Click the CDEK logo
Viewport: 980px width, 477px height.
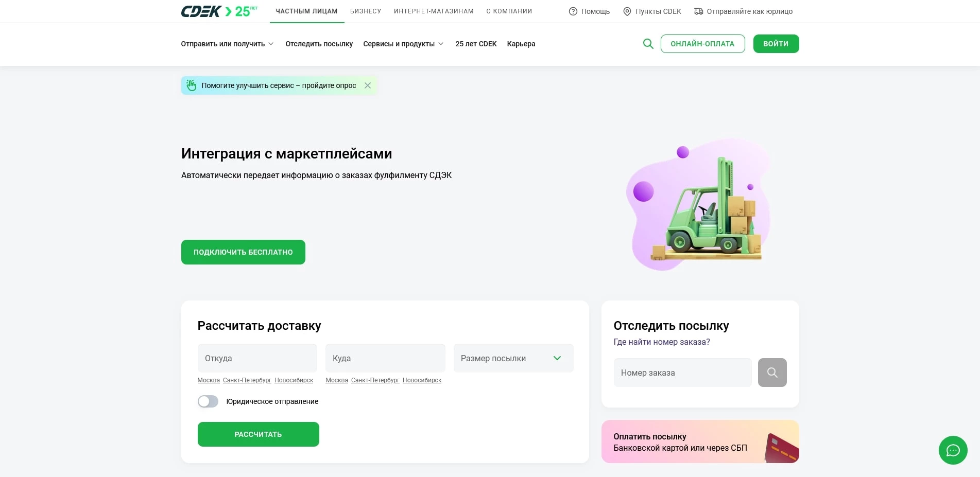click(x=201, y=10)
